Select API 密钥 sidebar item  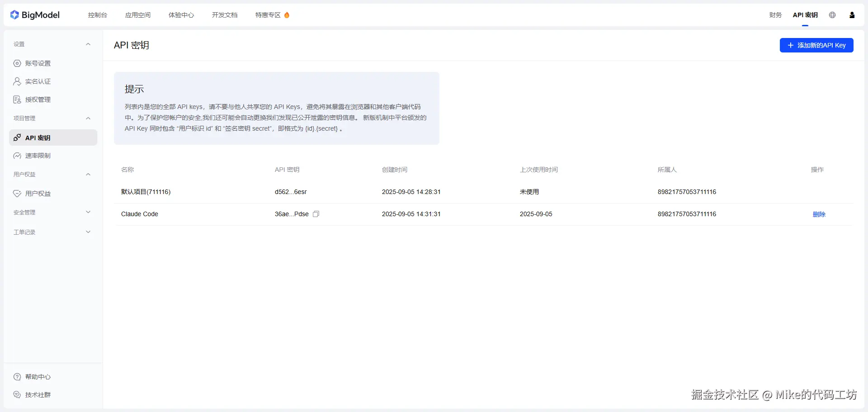click(53, 137)
